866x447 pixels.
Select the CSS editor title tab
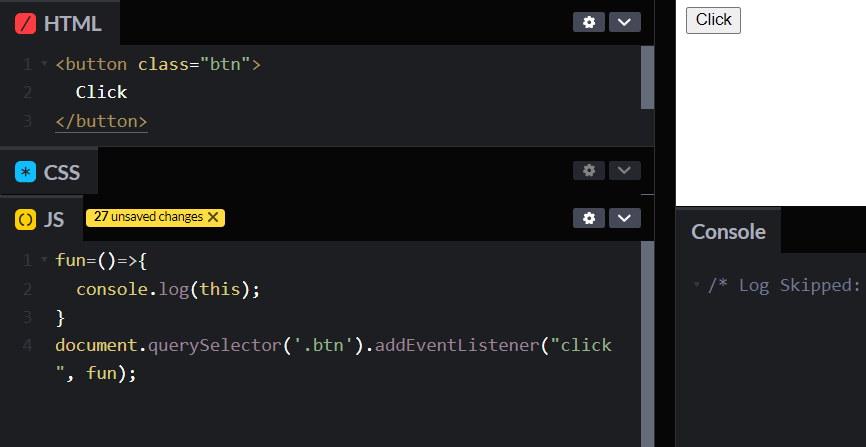[x=61, y=172]
